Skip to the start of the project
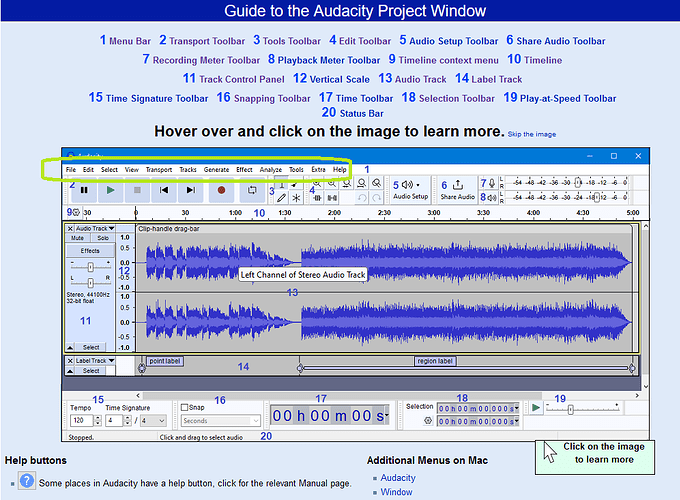The width and height of the screenshot is (680, 500). [x=163, y=190]
